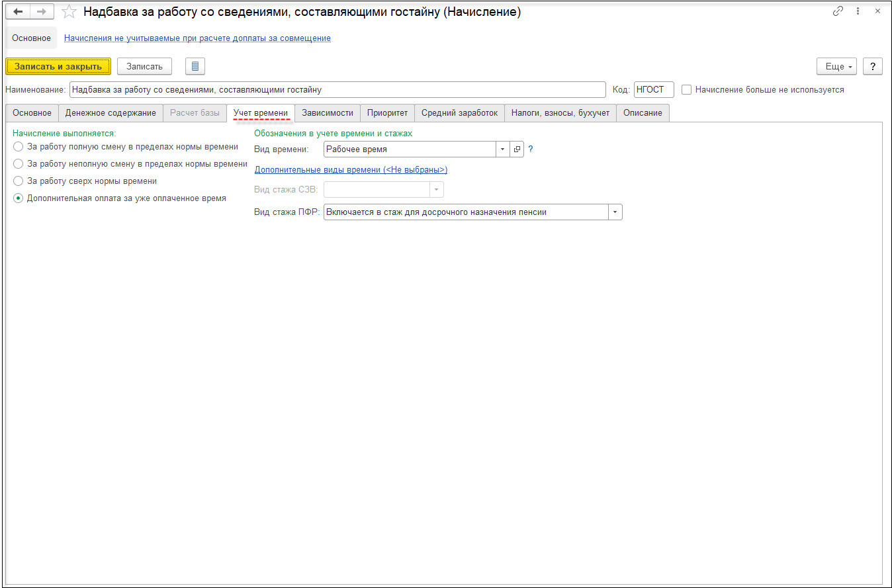This screenshot has width=892, height=588.
Task: Switch to the Средний заработок tab
Action: click(460, 113)
